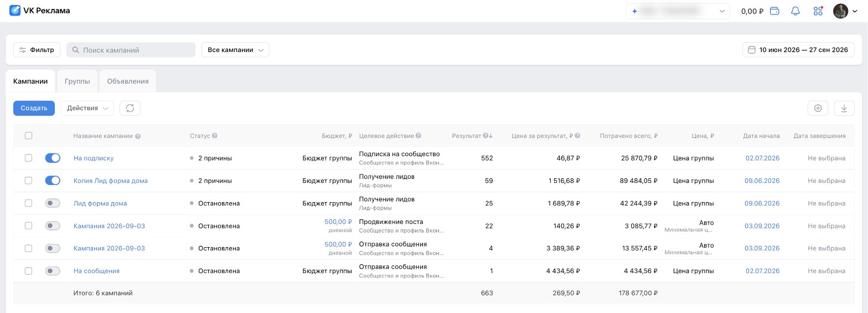Screen dimensions: 868x313
Task: Open table settings gear icon
Action: tap(818, 108)
